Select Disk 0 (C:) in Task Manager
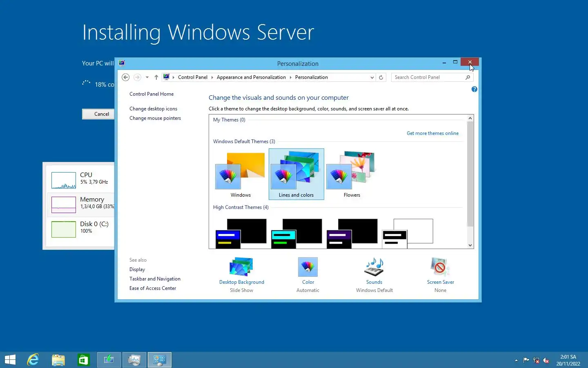588x368 pixels. tap(80, 229)
